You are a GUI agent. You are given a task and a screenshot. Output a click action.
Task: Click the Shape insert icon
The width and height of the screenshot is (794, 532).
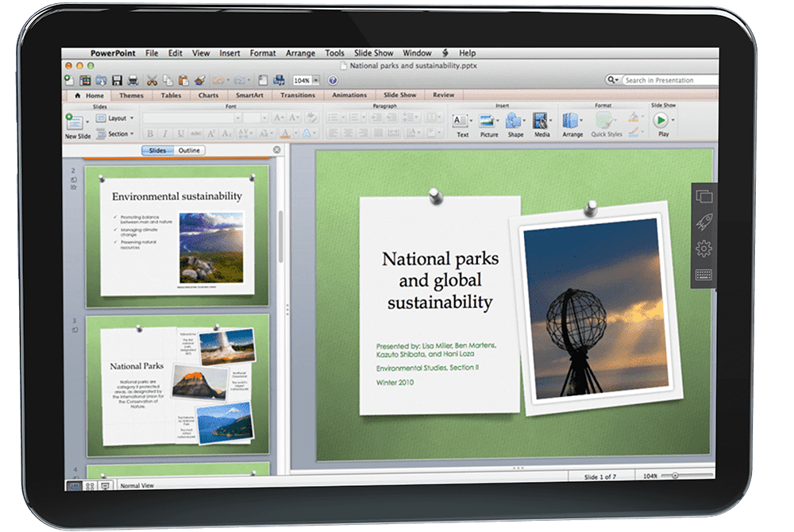[x=515, y=125]
